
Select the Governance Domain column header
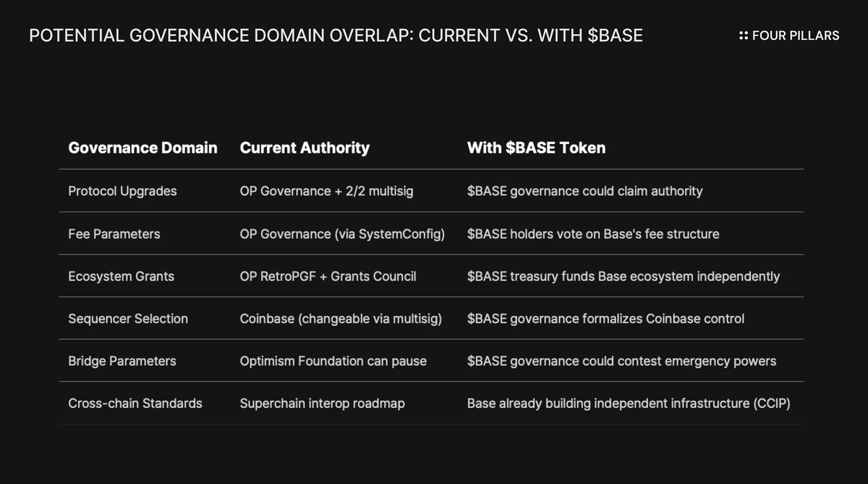142,148
